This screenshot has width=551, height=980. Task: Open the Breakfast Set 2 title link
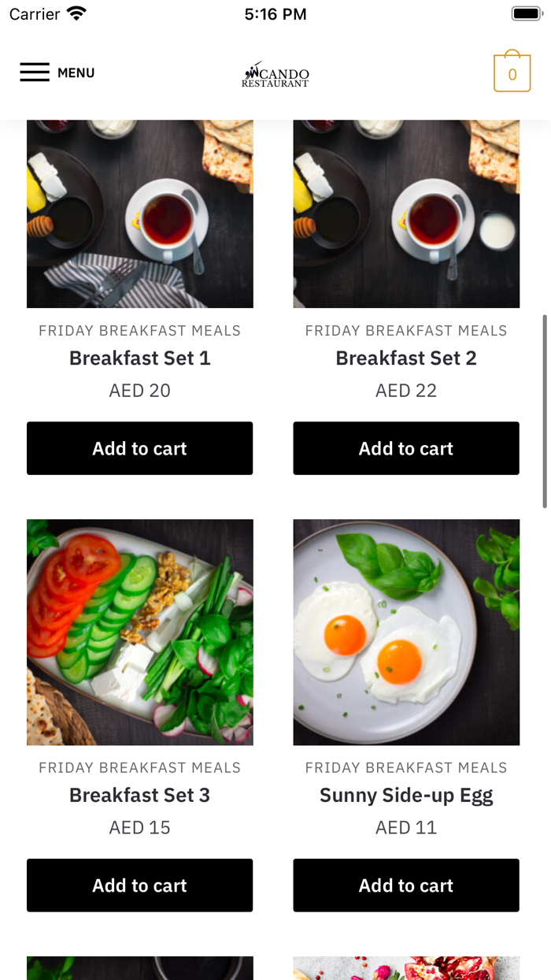point(406,358)
